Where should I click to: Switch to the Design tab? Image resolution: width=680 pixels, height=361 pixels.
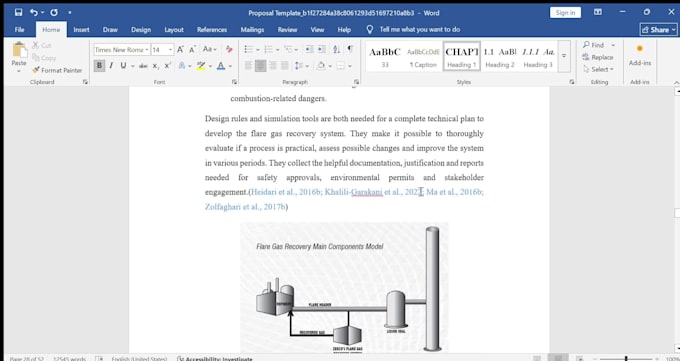click(141, 30)
